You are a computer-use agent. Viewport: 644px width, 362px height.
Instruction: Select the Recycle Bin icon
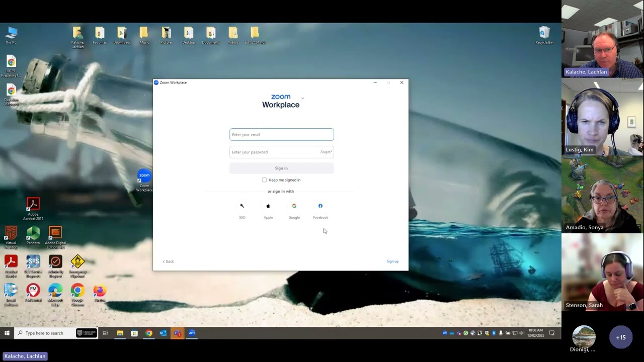pos(544,36)
